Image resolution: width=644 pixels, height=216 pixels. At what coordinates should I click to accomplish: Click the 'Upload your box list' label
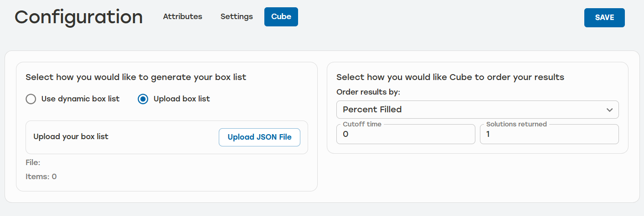tap(71, 136)
